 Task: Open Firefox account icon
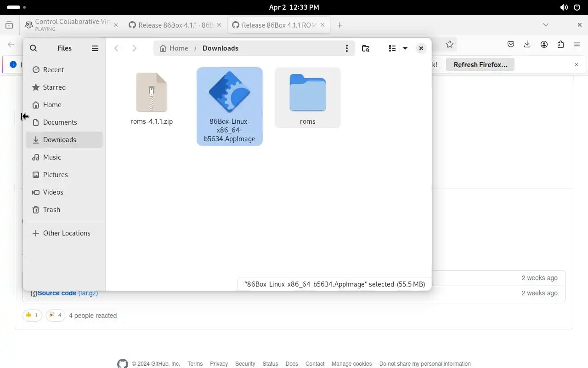(544, 45)
